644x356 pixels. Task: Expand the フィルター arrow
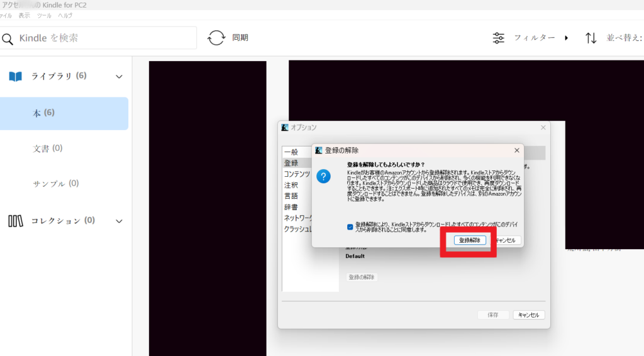click(x=567, y=38)
